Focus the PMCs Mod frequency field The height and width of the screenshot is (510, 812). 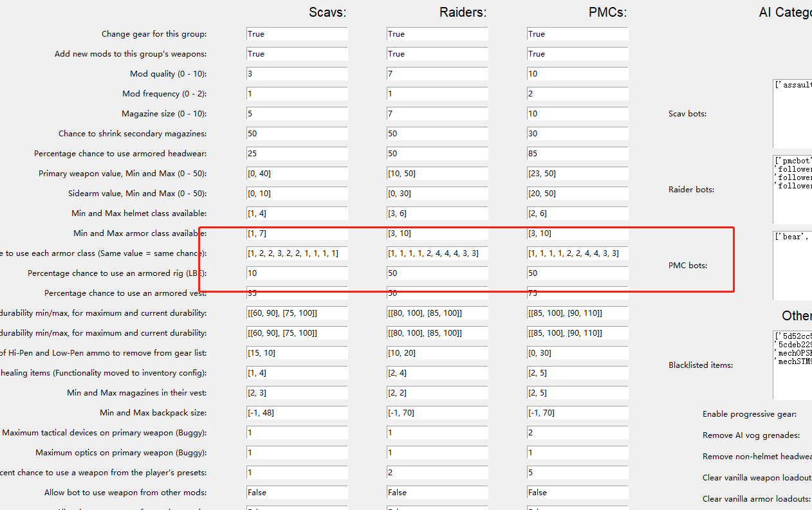[577, 94]
